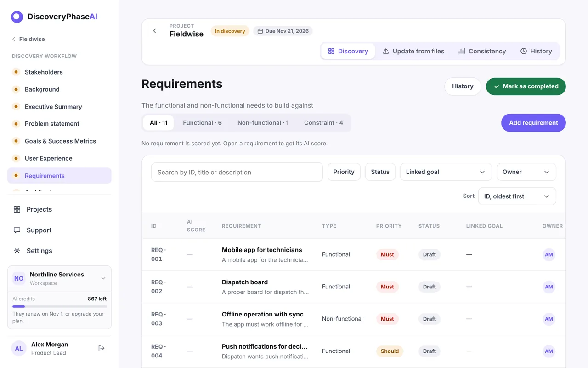Open the History button next to Requirements
The width and height of the screenshot is (588, 368).
tap(463, 86)
